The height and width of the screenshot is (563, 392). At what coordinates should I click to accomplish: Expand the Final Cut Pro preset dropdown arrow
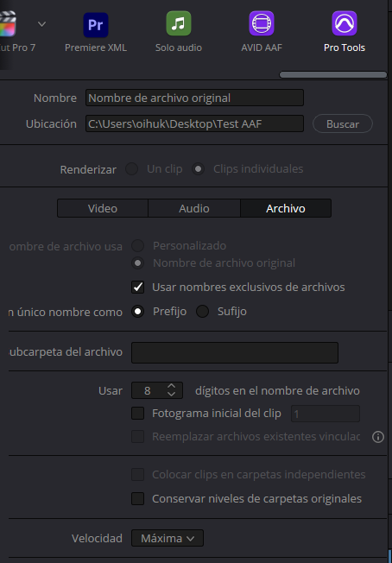[42, 24]
